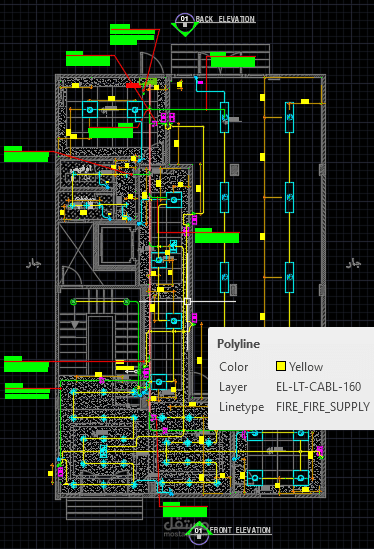374x549 pixels.
Task: Click the FIRE_FIRE_SUPPLY linetype value
Action: [x=323, y=406]
